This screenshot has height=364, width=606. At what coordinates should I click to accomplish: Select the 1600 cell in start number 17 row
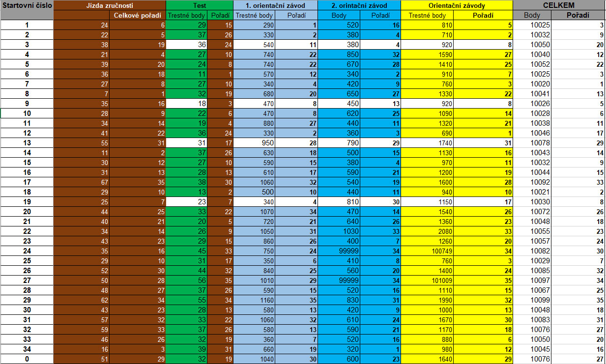pyautogui.click(x=427, y=182)
